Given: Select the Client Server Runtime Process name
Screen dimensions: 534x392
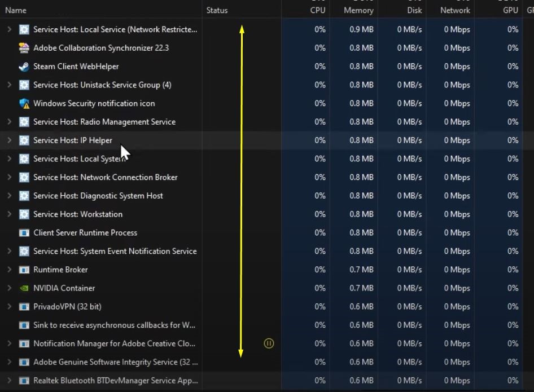Looking at the screenshot, I should [85, 233].
